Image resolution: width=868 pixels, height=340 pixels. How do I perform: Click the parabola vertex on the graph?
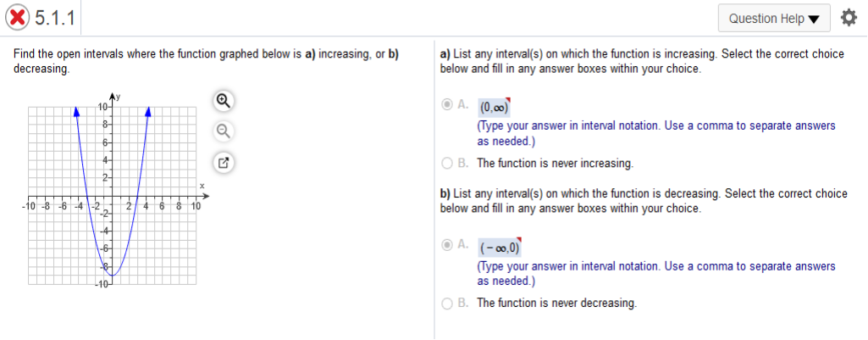pyautogui.click(x=113, y=275)
